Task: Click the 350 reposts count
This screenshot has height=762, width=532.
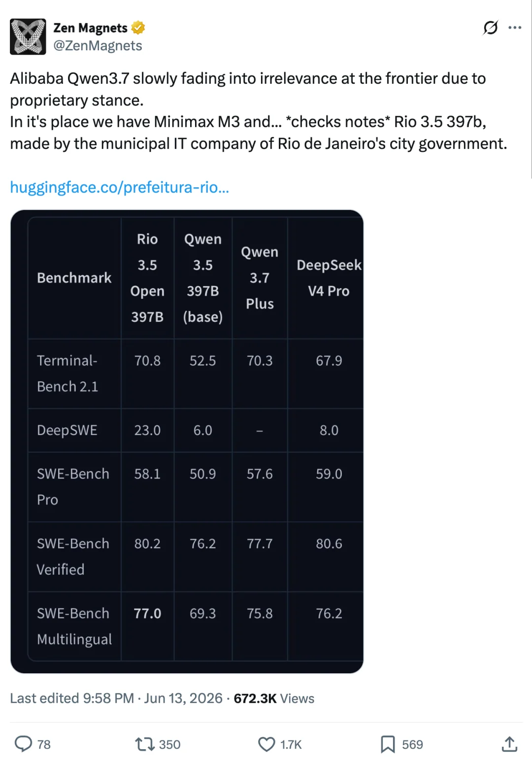Action: [x=169, y=744]
